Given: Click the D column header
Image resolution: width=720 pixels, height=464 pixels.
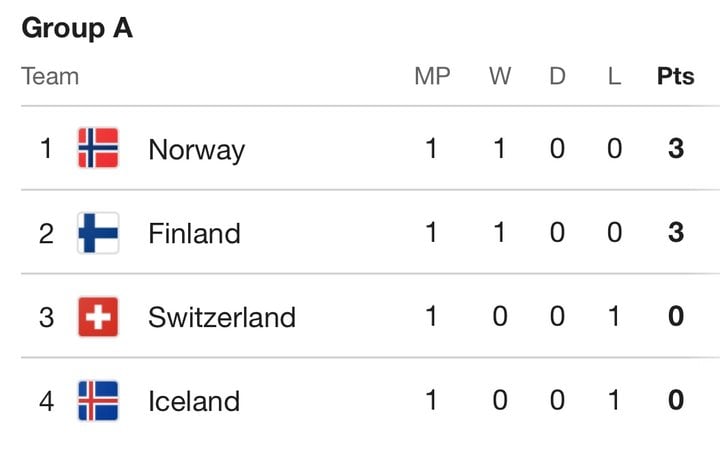Looking at the screenshot, I should click(557, 76).
